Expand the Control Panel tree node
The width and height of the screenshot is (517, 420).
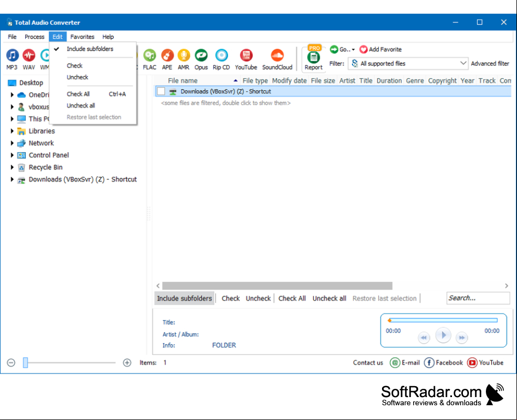(x=12, y=155)
